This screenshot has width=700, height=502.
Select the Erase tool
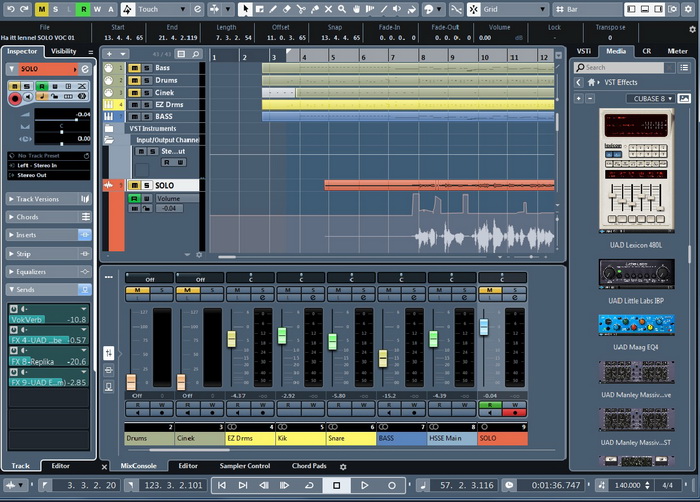287,9
